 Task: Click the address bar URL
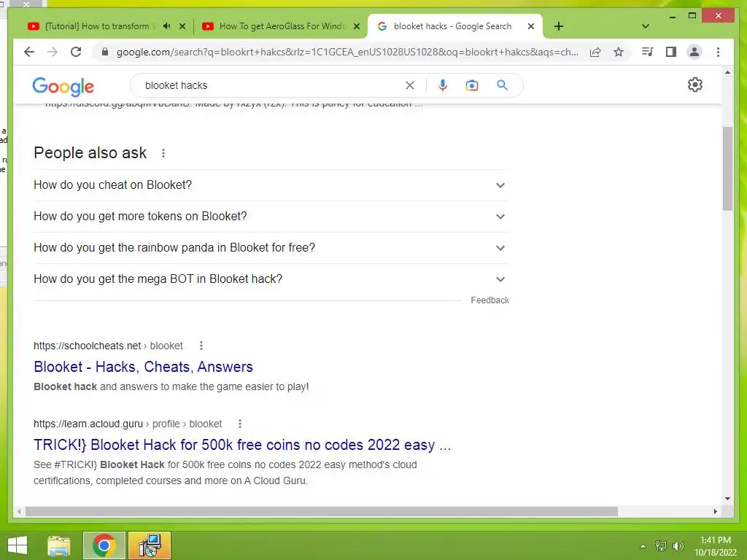pos(347,52)
